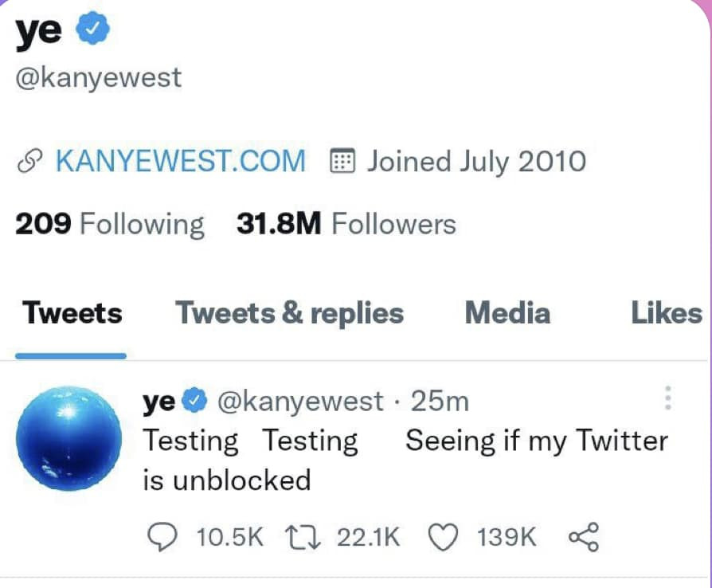Click the 25m tweet timestamp
712x588 pixels.
point(440,402)
